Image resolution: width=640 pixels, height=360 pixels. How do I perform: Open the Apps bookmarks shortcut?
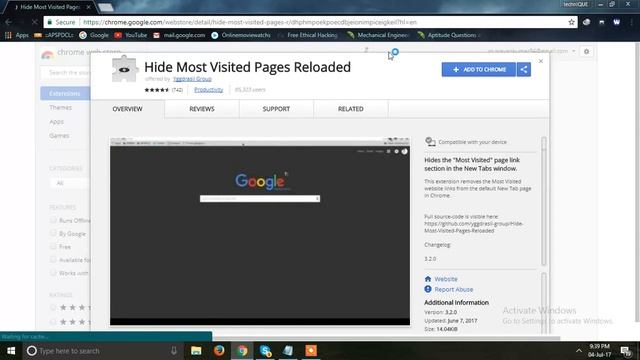(17, 35)
